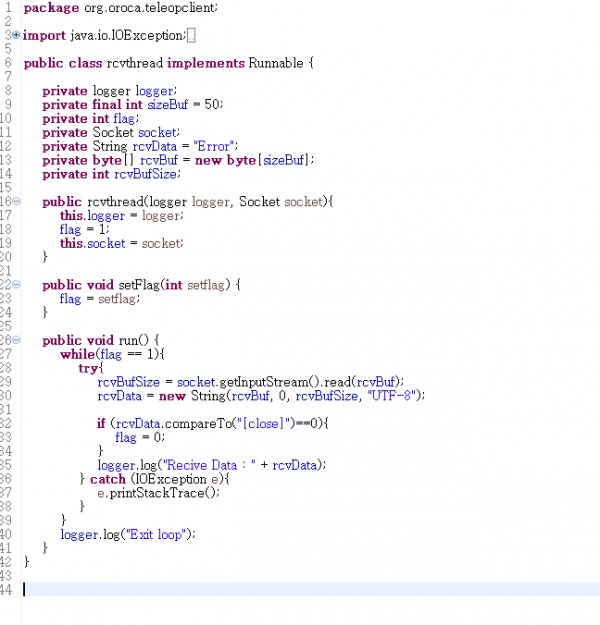The image size is (600, 625).
Task: Collapse the rcvthread constructor fold on line 16
Action: 16,201
